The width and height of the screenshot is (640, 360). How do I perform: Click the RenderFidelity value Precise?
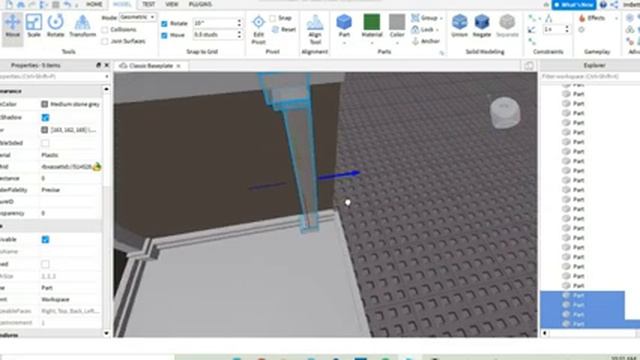click(51, 190)
